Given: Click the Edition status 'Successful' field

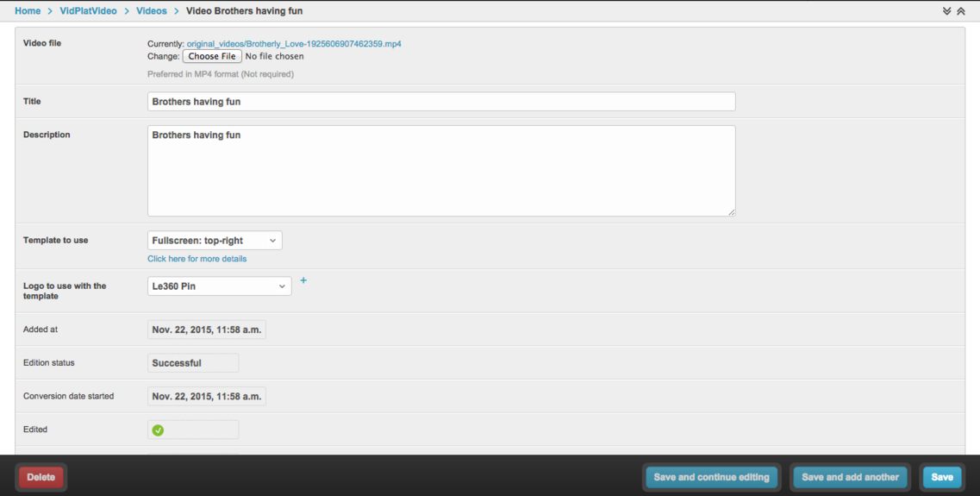Looking at the screenshot, I should tap(193, 363).
